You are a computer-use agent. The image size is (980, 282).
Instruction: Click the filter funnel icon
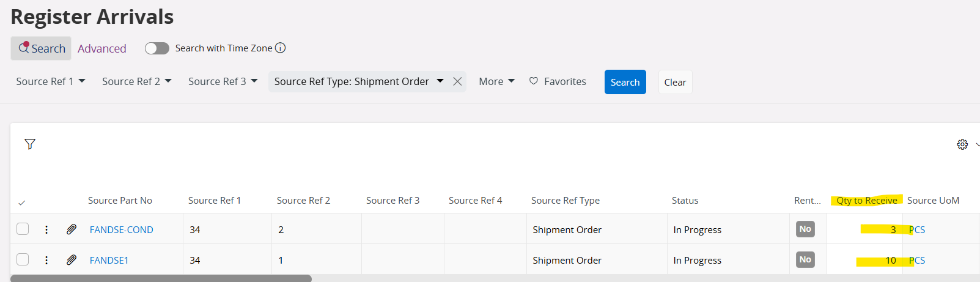[30, 144]
